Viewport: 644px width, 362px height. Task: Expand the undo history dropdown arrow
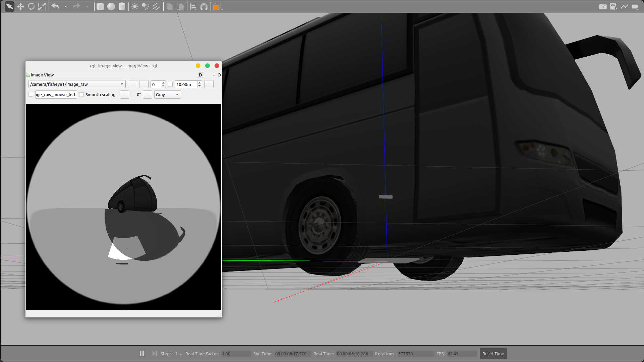[x=66, y=7]
